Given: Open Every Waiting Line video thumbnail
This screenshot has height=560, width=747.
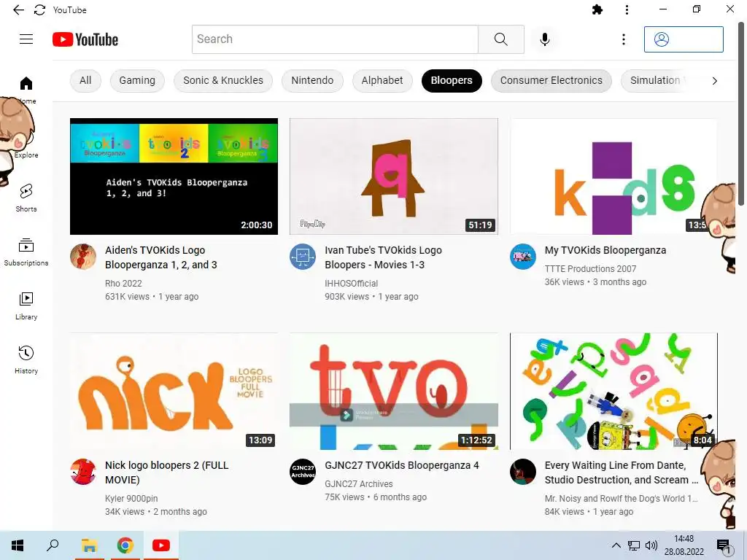Looking at the screenshot, I should [614, 392].
